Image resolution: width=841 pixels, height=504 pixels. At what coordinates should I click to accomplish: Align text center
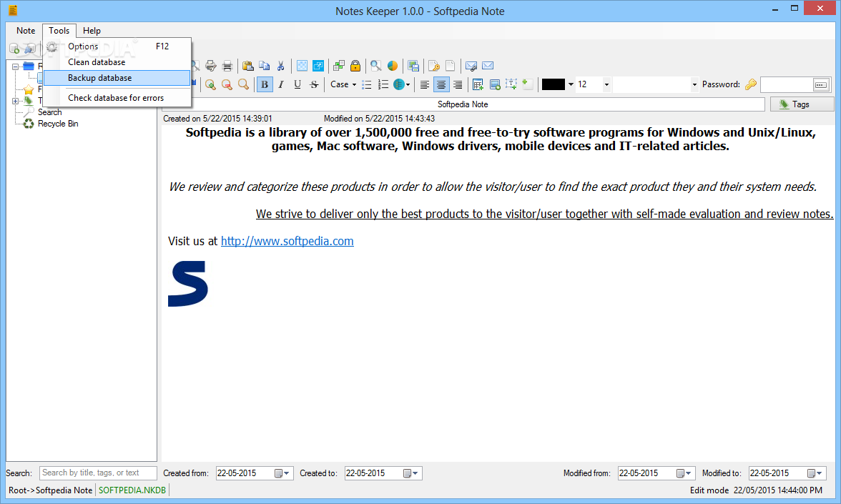pos(441,84)
